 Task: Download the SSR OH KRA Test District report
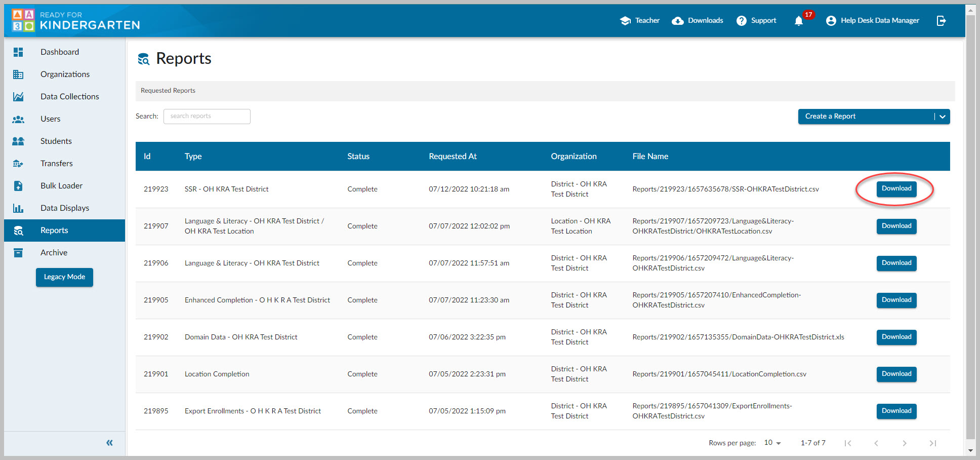tap(896, 189)
